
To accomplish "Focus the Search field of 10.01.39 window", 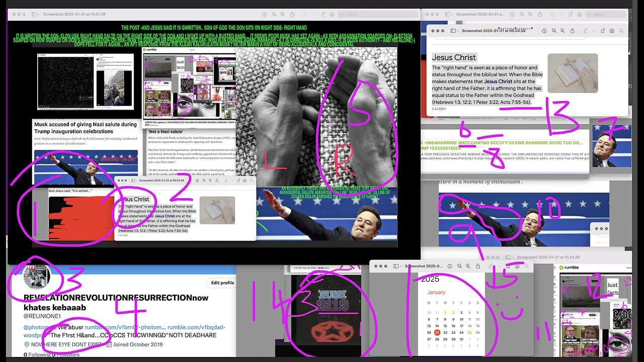I will tap(378, 14).
